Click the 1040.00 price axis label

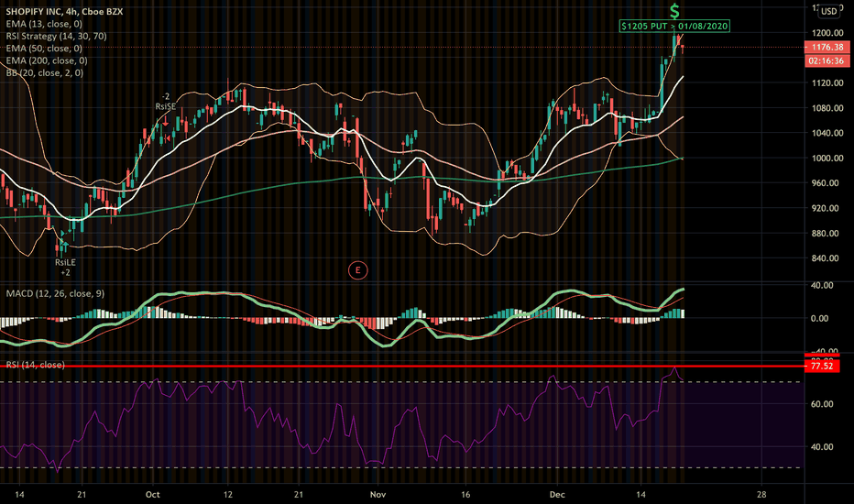[x=827, y=133]
